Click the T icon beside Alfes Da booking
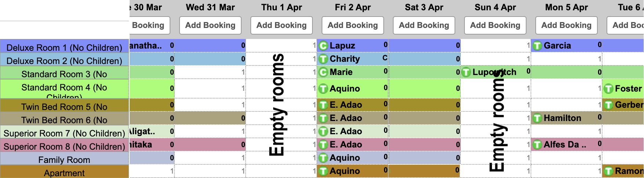Viewport: 644px width, 178px height. tap(537, 145)
